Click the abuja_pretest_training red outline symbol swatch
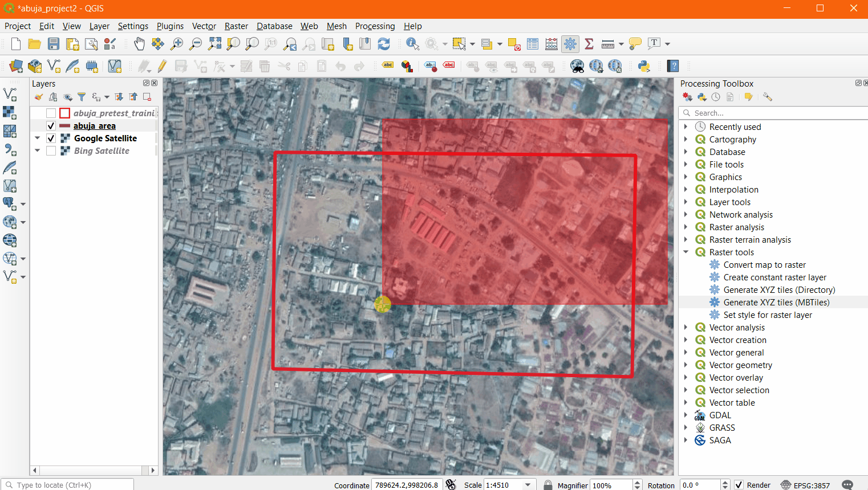868x490 pixels. pos(65,113)
